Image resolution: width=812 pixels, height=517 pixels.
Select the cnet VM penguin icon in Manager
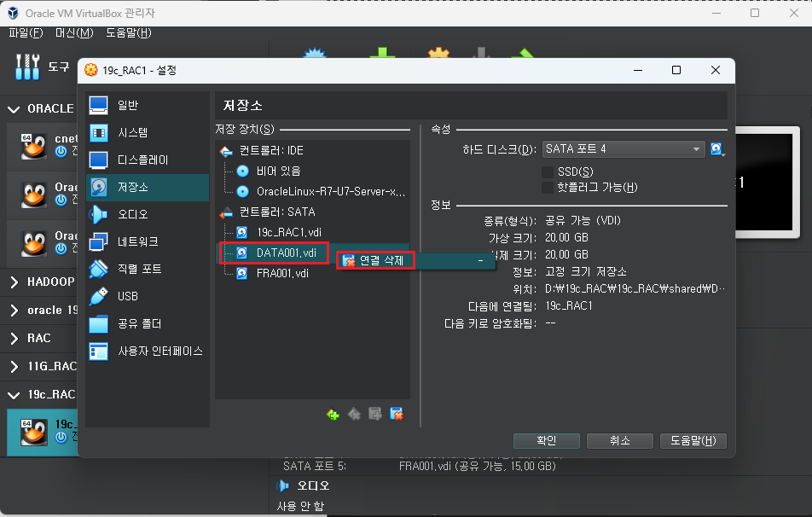point(33,146)
